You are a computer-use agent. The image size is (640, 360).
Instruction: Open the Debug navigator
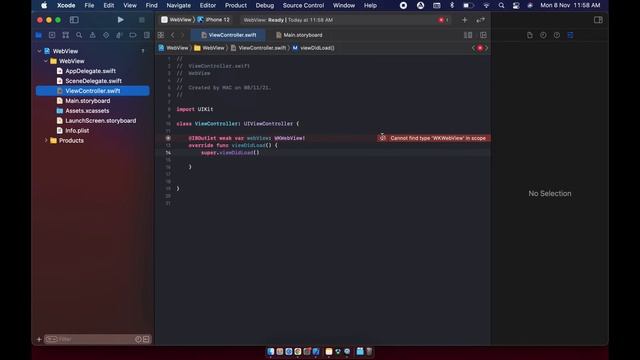pyautogui.click(x=119, y=35)
